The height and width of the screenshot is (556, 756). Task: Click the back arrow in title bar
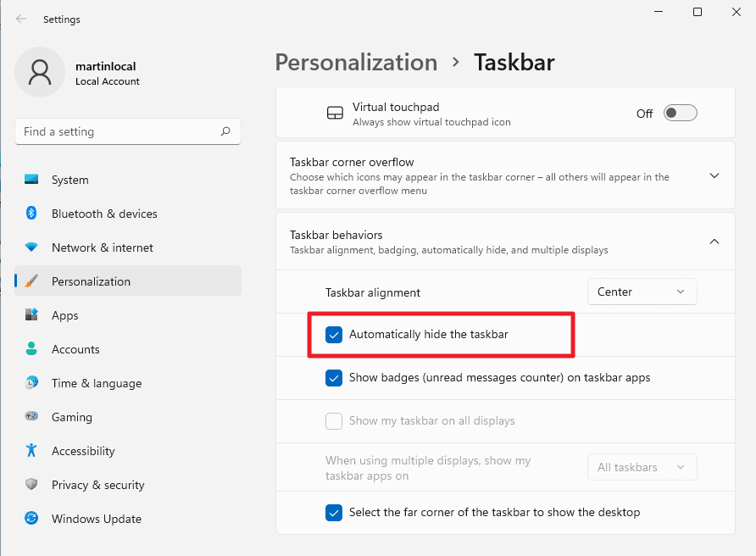[21, 19]
